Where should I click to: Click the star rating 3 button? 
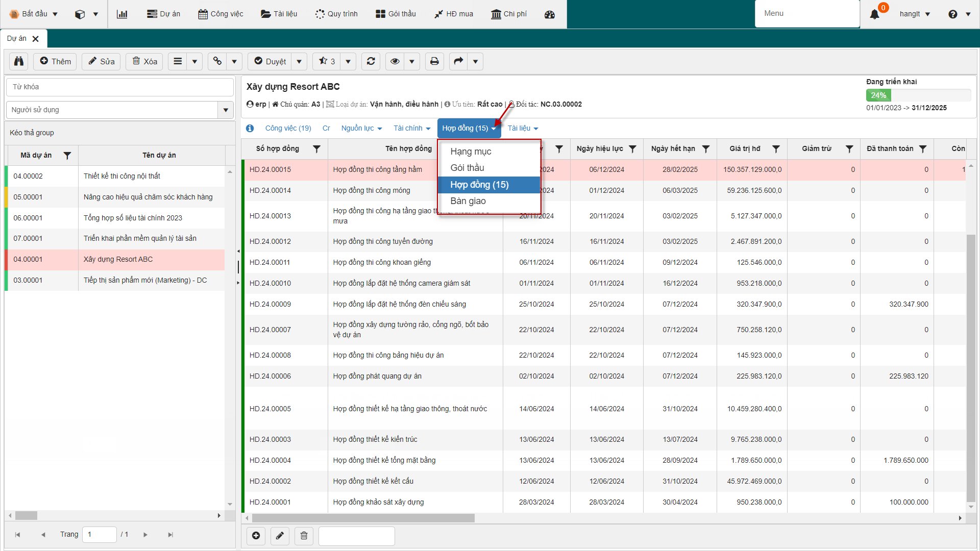(327, 61)
